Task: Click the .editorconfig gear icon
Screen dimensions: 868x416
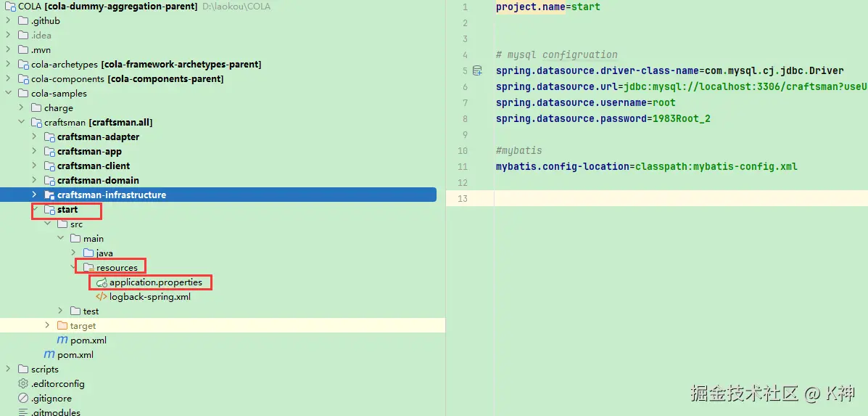Action: pos(22,383)
